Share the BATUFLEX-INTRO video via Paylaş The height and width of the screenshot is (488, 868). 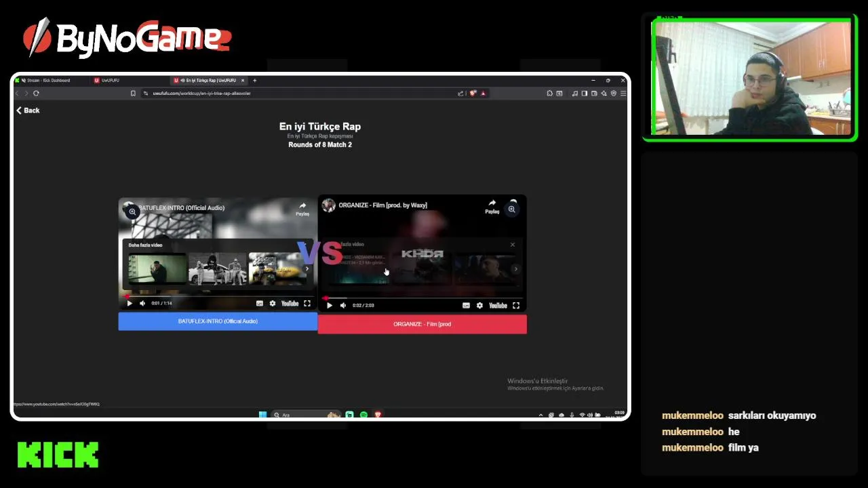pos(302,209)
